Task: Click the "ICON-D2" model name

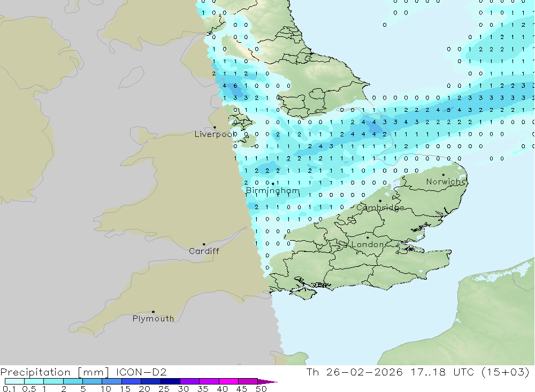Action: click(141, 372)
